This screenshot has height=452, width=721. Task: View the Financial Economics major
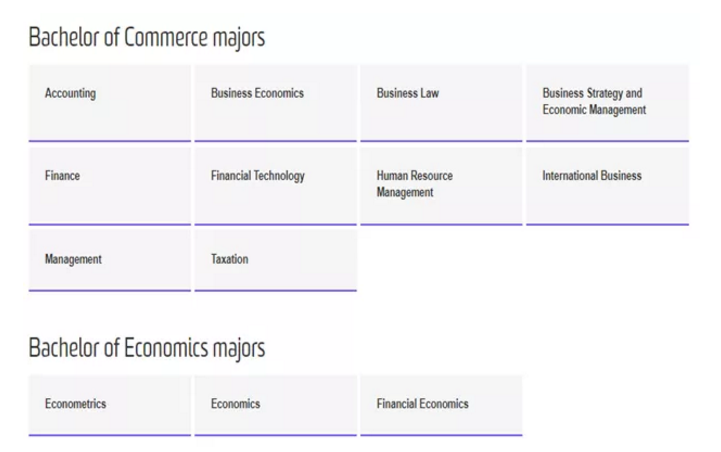click(441, 404)
